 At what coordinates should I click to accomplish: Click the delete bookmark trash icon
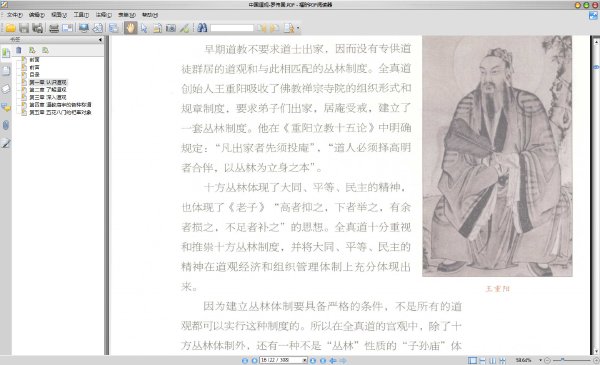[x=18, y=50]
